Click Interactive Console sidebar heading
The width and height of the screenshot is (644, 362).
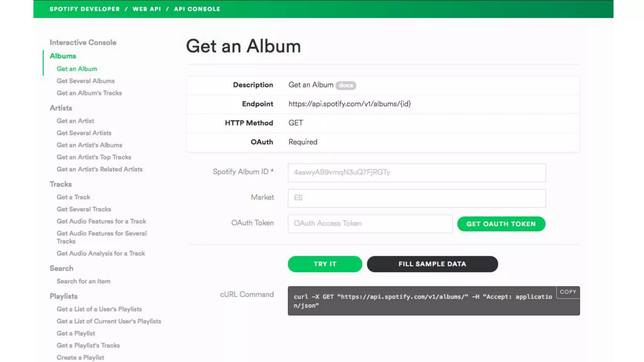(x=83, y=42)
